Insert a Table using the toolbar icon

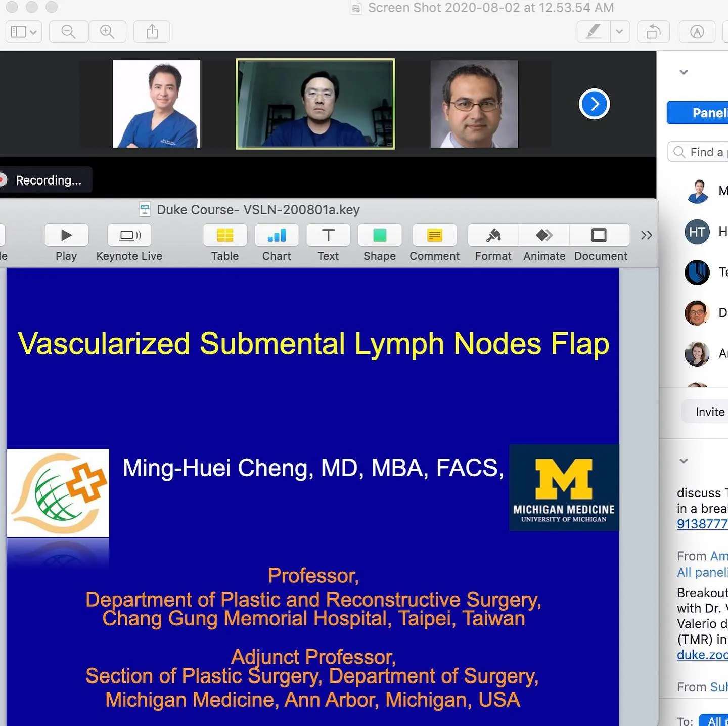(225, 235)
